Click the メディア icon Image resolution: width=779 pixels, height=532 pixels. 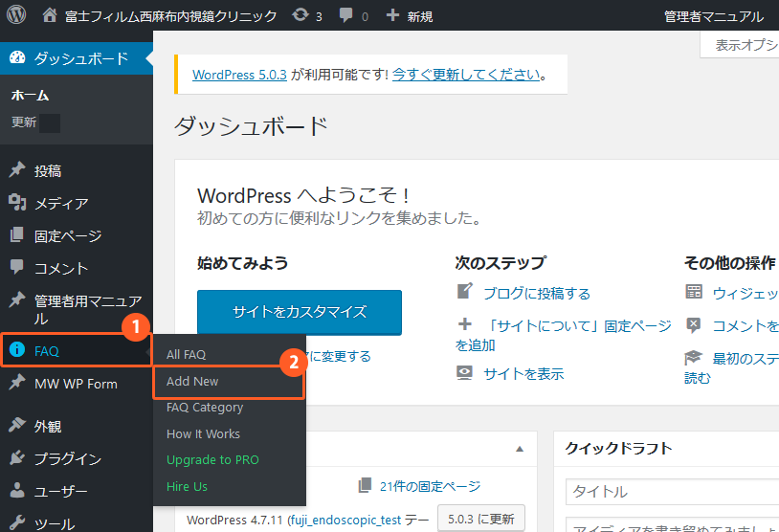(17, 202)
